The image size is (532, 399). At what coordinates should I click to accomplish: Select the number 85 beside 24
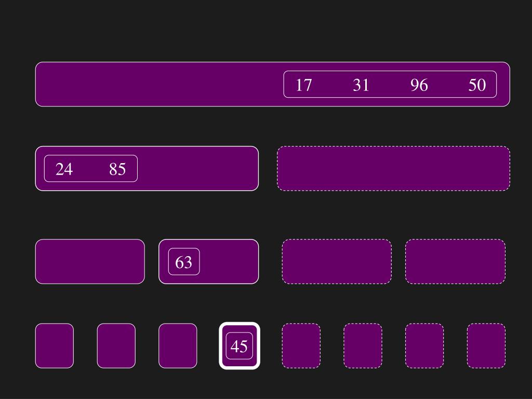[117, 169]
